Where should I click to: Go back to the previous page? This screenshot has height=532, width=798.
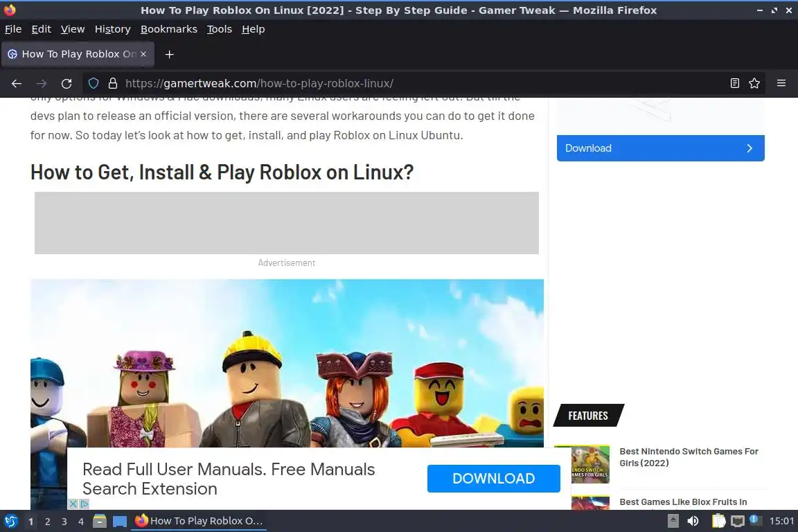[x=17, y=84]
